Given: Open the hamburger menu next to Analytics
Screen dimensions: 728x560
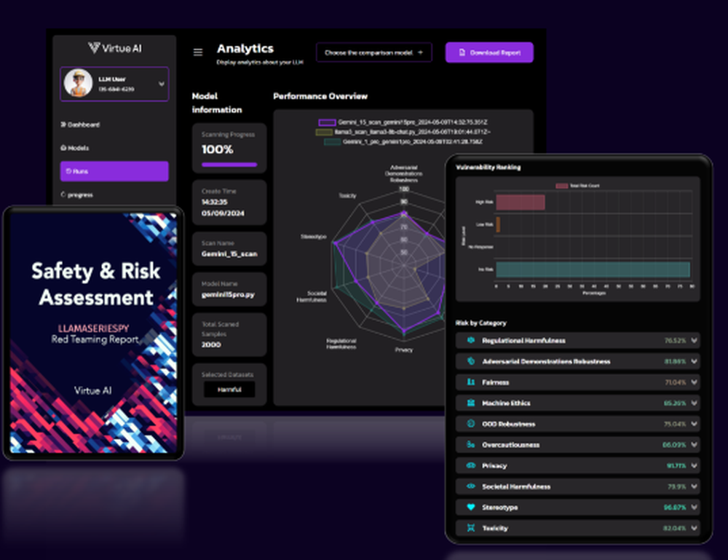Looking at the screenshot, I should 197,52.
